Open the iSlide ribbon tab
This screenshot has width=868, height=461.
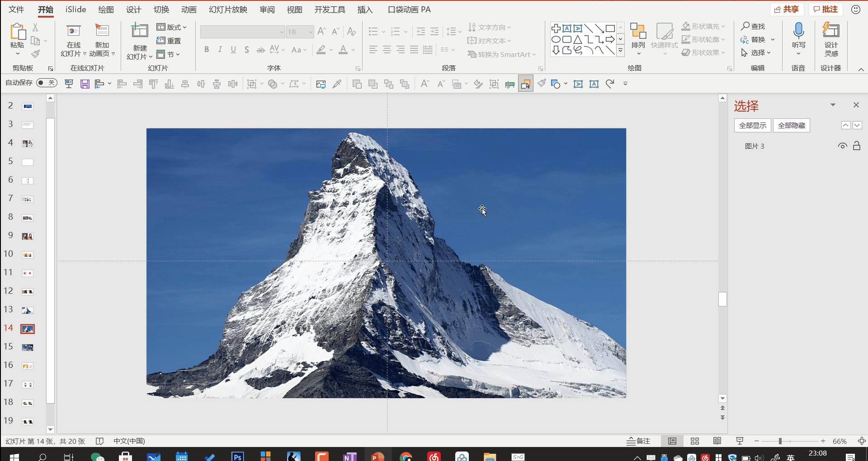(x=75, y=9)
